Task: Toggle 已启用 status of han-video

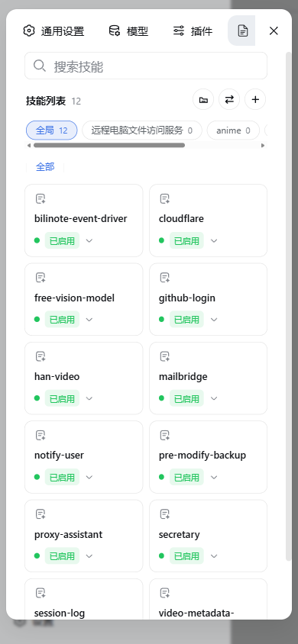Action: click(x=62, y=398)
